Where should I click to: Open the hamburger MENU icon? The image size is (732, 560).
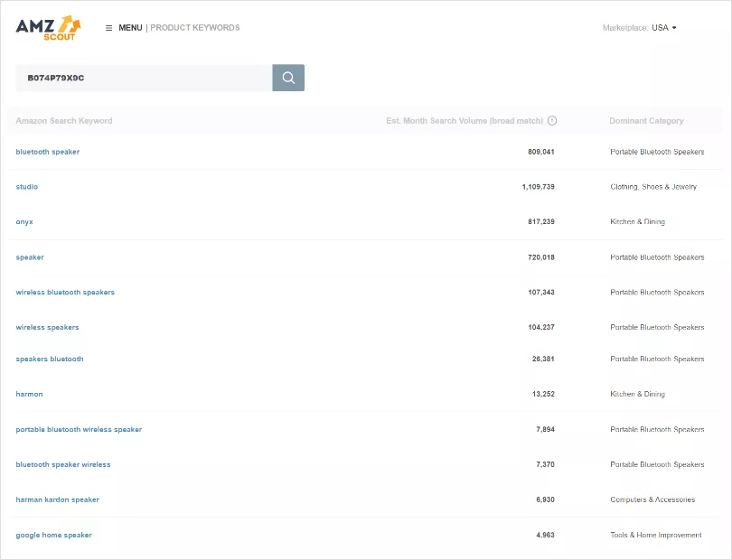[x=108, y=28]
